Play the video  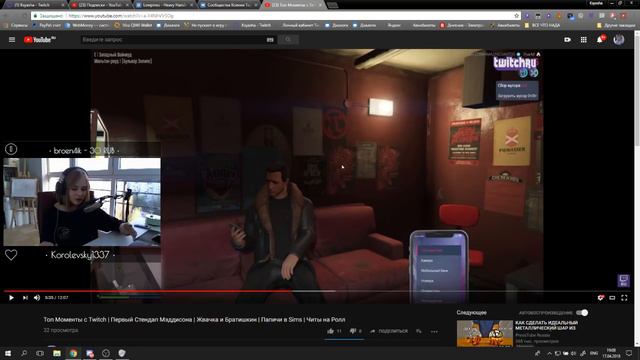click(11, 298)
